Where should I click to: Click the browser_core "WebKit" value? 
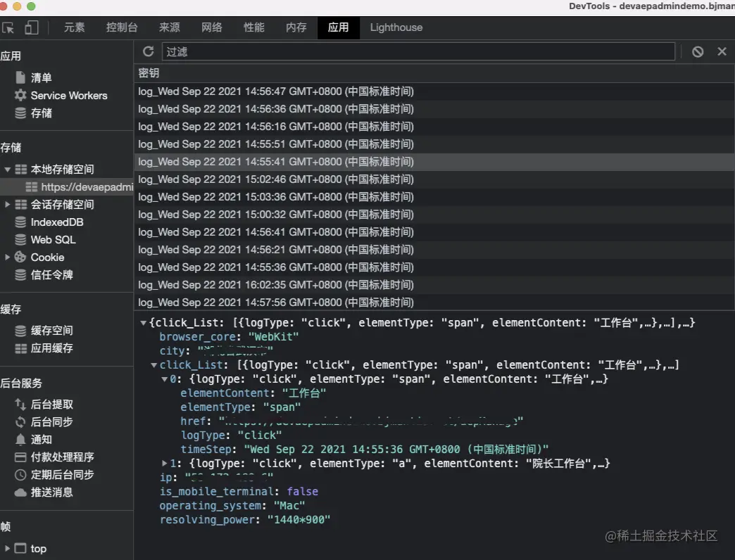(x=273, y=337)
